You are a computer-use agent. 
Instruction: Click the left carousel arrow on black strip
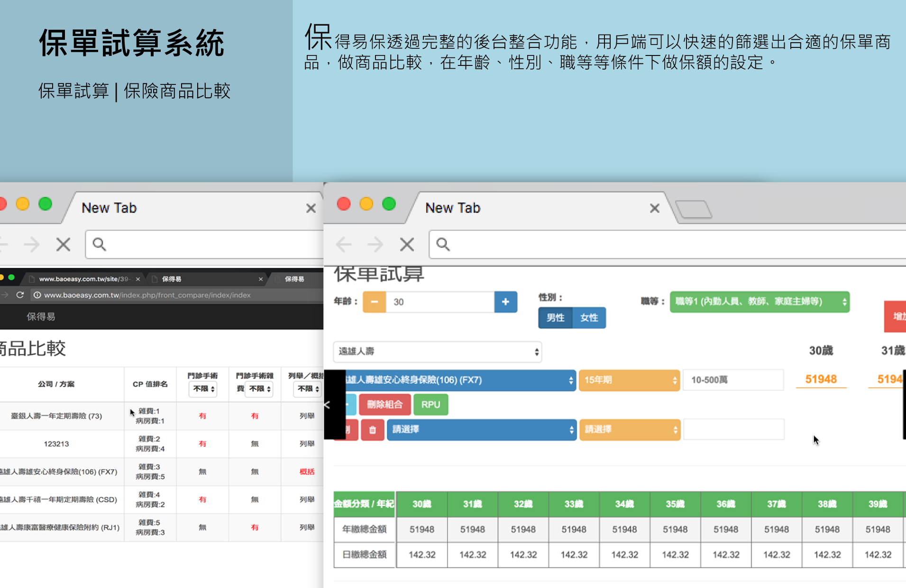(x=327, y=404)
